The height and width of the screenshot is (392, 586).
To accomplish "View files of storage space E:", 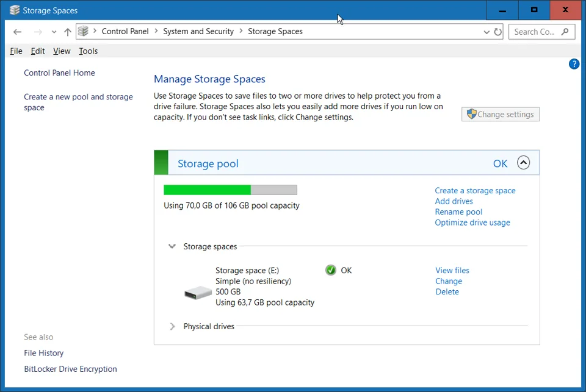I will click(x=452, y=270).
